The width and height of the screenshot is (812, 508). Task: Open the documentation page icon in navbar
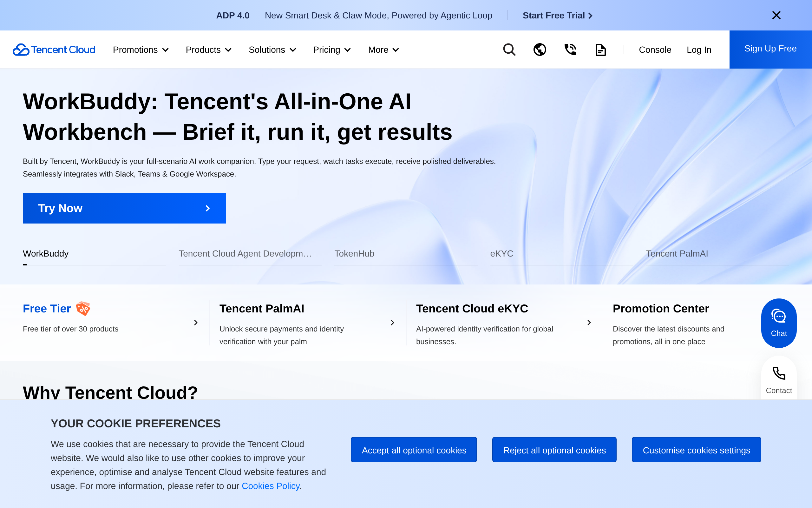600,50
